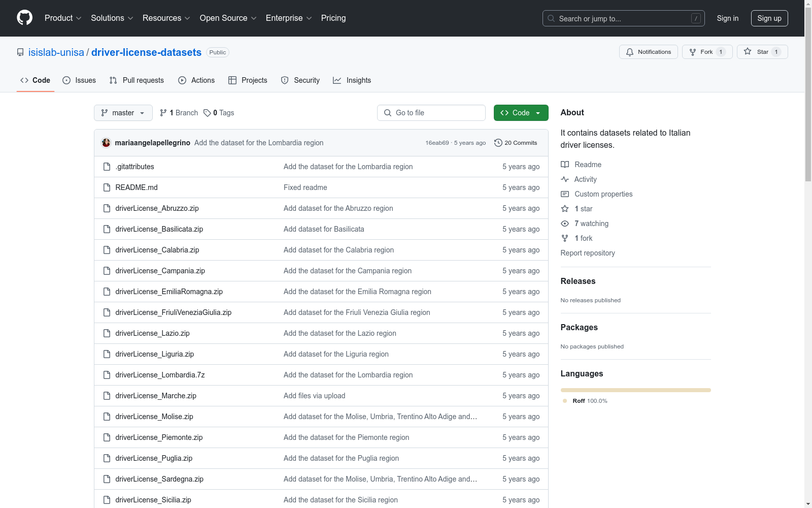Switch to the Insights tab

[x=352, y=80]
